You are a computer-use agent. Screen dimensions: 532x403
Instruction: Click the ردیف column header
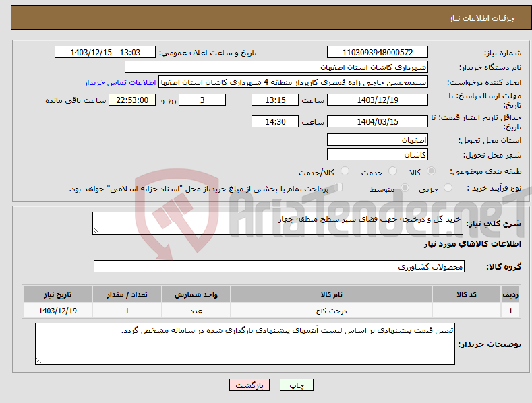pos(510,294)
